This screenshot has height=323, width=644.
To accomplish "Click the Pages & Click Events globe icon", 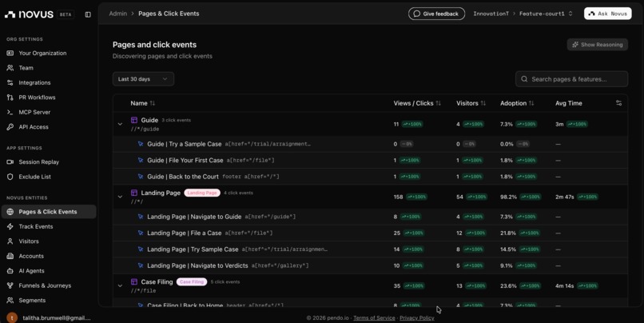I will [10, 212].
